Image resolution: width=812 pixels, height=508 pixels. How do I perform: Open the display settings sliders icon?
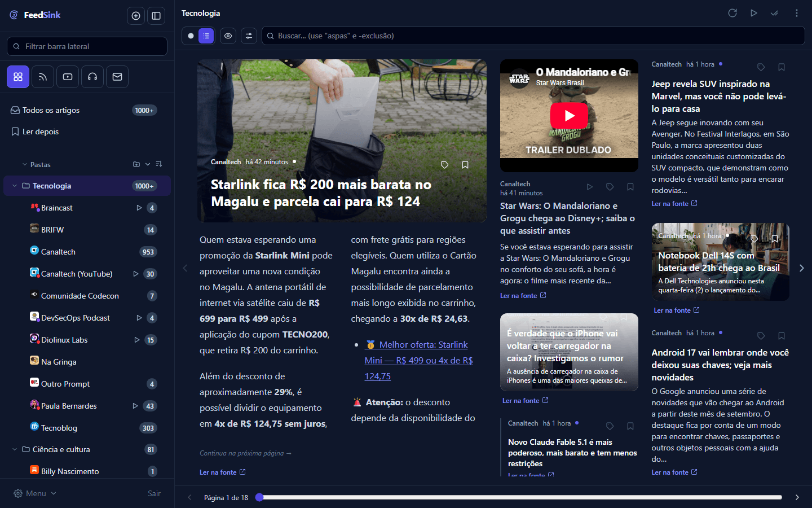(249, 36)
